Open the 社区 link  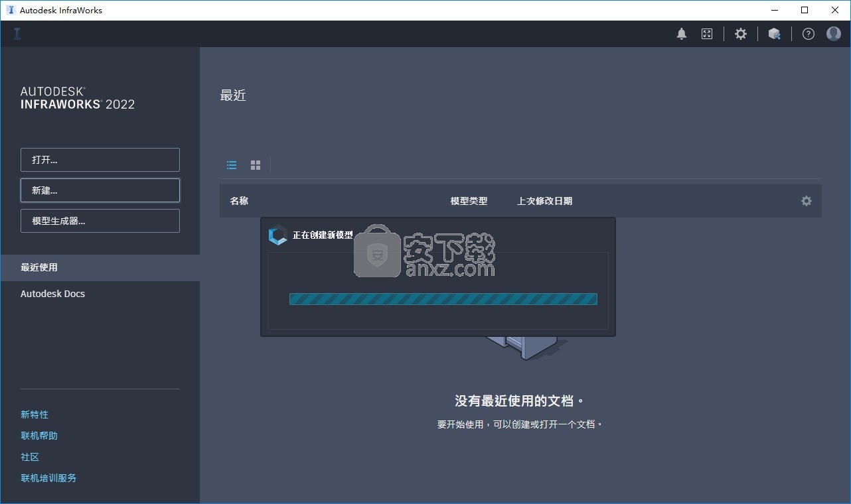coord(30,457)
